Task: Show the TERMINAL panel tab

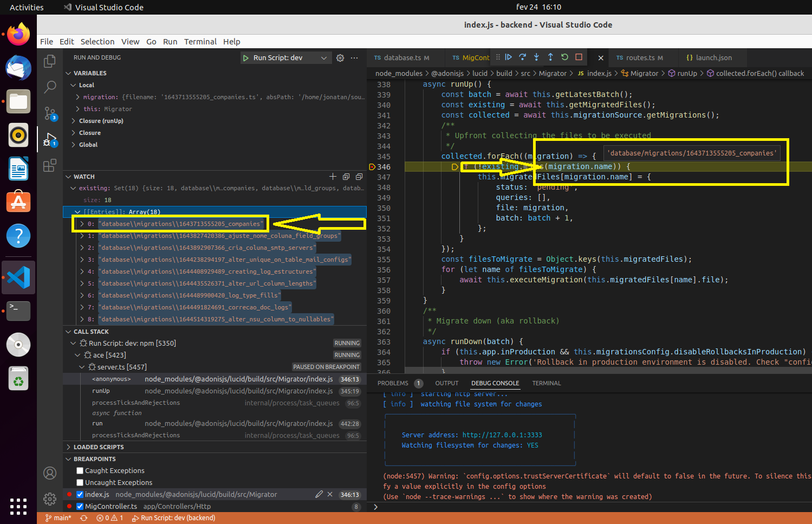Action: click(547, 383)
